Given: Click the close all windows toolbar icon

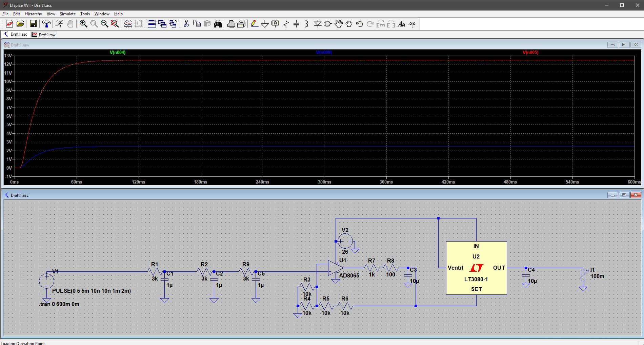Looking at the screenshot, I should [173, 24].
